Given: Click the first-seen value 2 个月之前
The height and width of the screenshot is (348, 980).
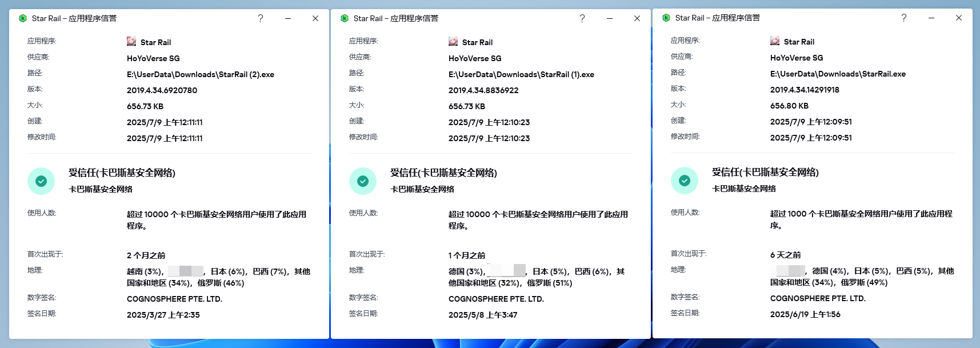Looking at the screenshot, I should pyautogui.click(x=146, y=255).
